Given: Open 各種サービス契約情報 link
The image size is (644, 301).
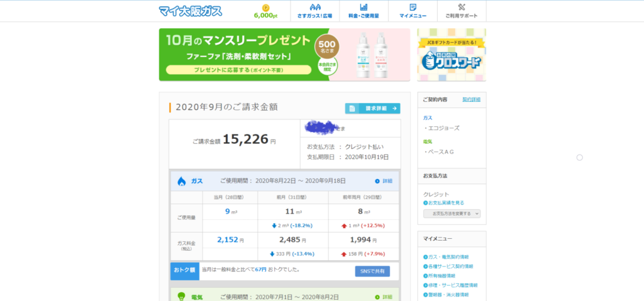Looking at the screenshot, I should point(452,266).
